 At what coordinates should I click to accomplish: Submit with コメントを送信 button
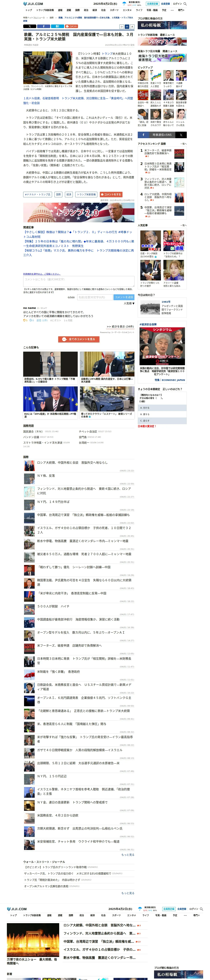click(x=124, y=297)
